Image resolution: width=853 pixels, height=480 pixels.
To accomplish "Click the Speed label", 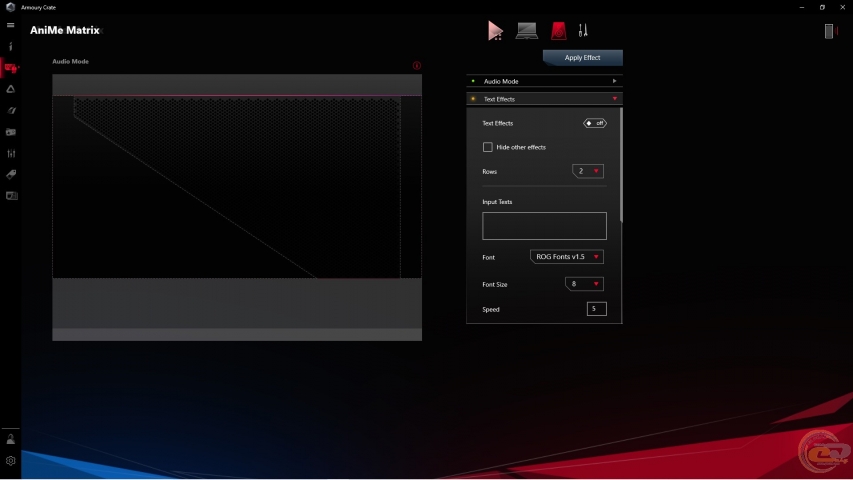I will pos(490,309).
